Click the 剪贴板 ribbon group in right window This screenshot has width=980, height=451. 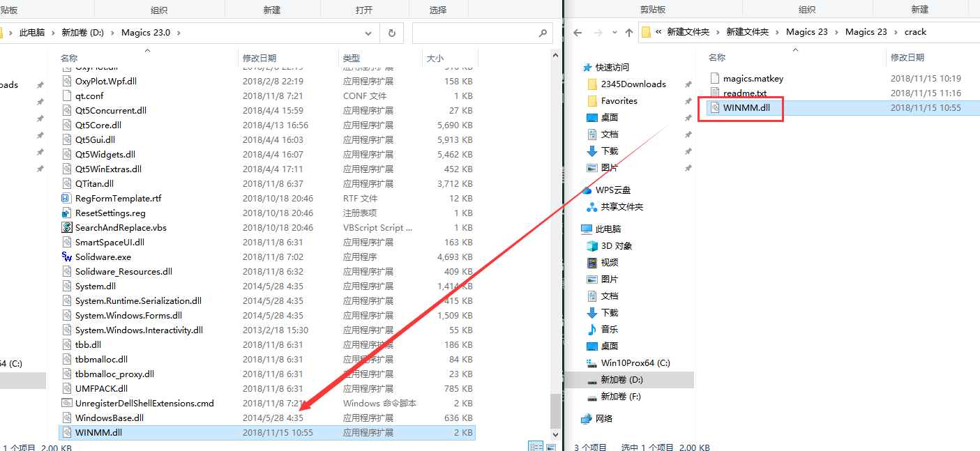(x=653, y=10)
